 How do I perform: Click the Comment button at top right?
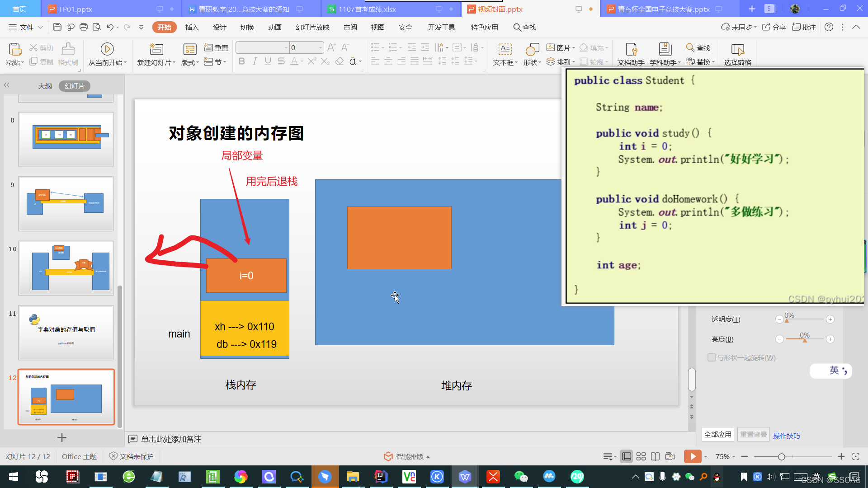click(x=804, y=27)
